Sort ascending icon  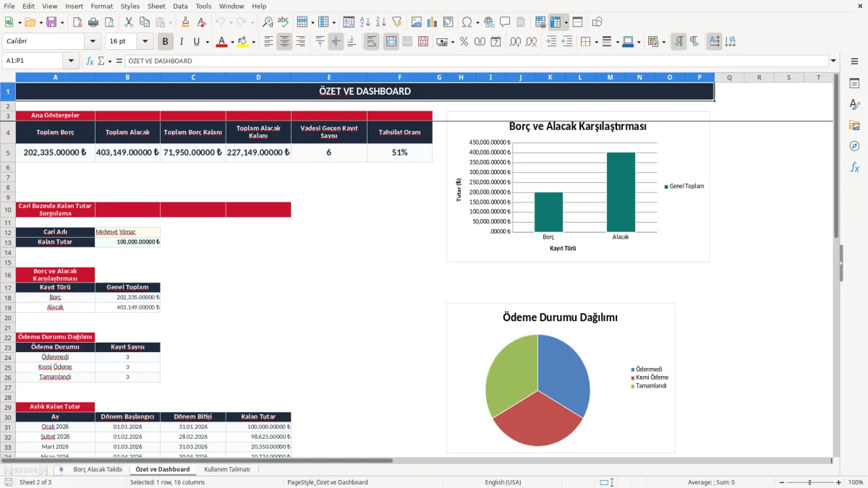[365, 22]
